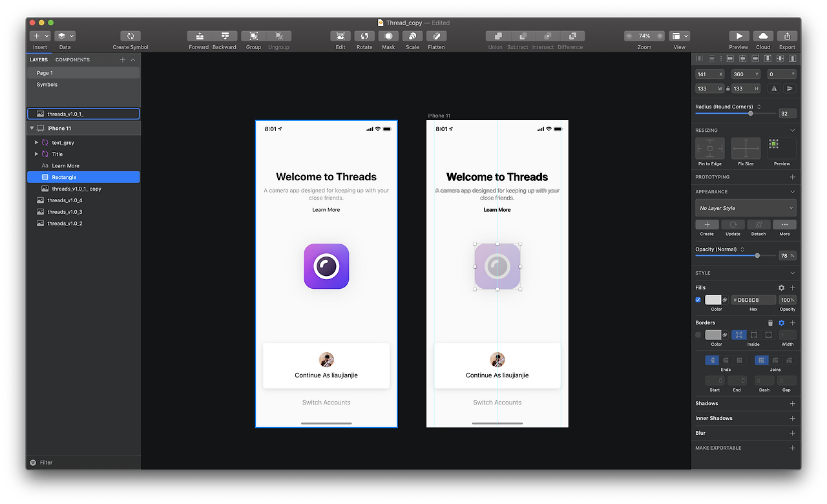Choose the Scale tool
Viewport: 827px width, 504px height.
(x=412, y=36)
